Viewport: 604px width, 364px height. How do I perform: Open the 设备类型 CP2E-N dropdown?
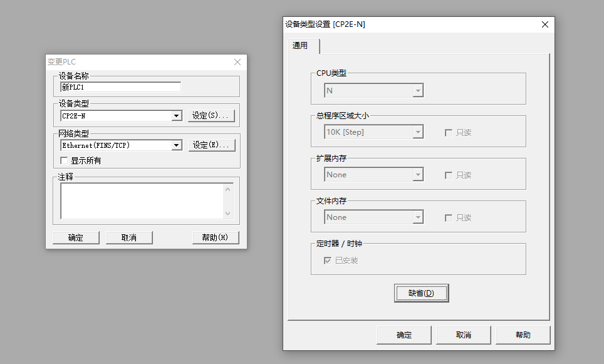176,116
